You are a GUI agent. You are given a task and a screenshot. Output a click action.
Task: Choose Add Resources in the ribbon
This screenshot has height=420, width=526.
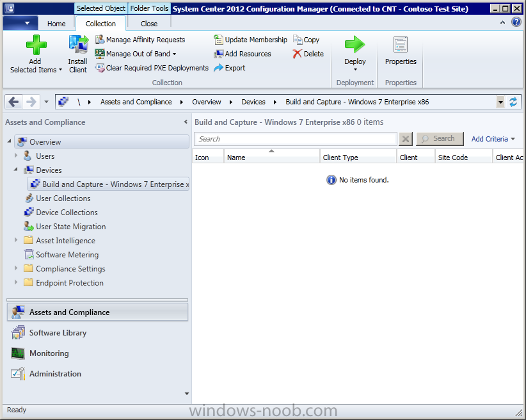[x=242, y=54]
